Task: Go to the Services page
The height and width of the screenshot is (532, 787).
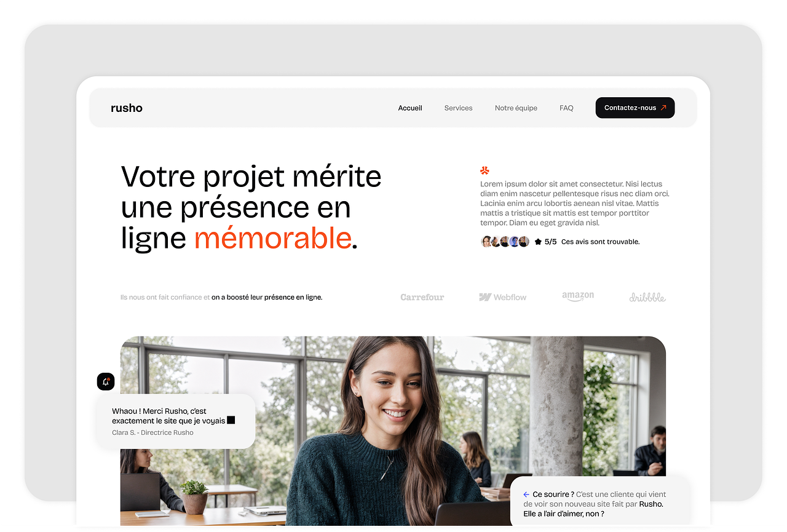Action: pos(459,108)
